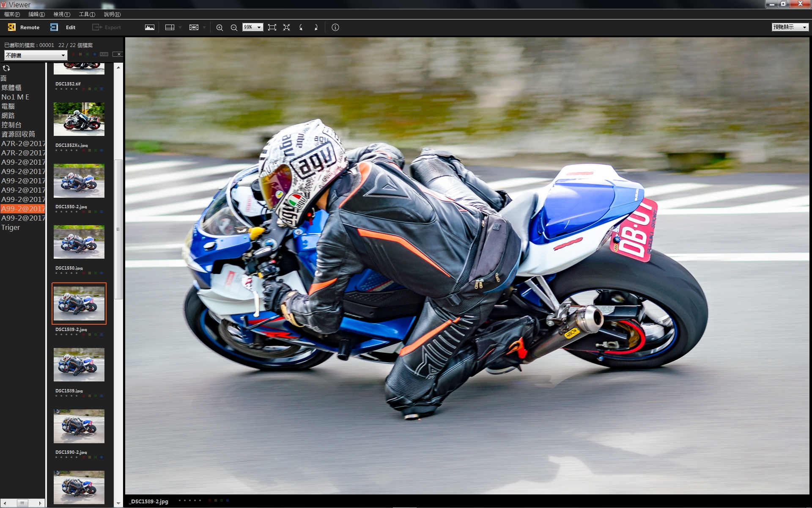Select No1 M E in the tree
Image resolution: width=812 pixels, height=508 pixels.
[x=15, y=97]
